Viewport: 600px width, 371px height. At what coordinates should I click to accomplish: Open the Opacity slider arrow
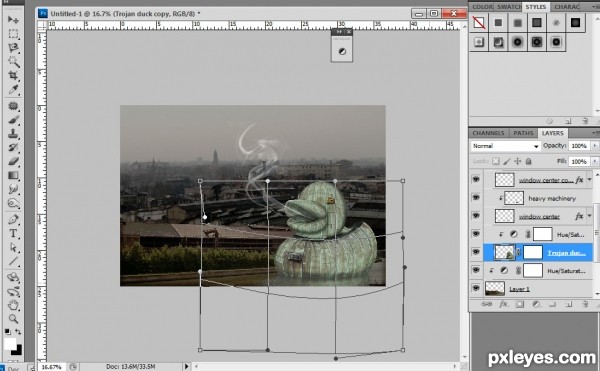coord(595,146)
